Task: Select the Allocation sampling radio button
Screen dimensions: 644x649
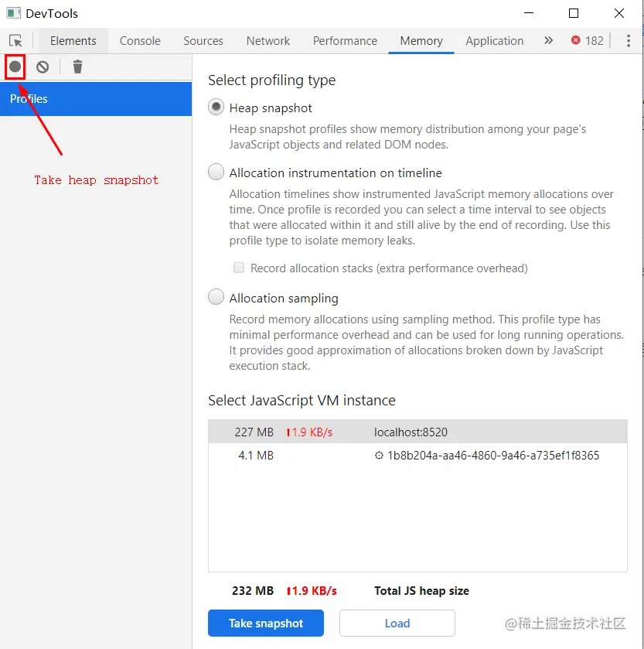Action: tap(216, 297)
